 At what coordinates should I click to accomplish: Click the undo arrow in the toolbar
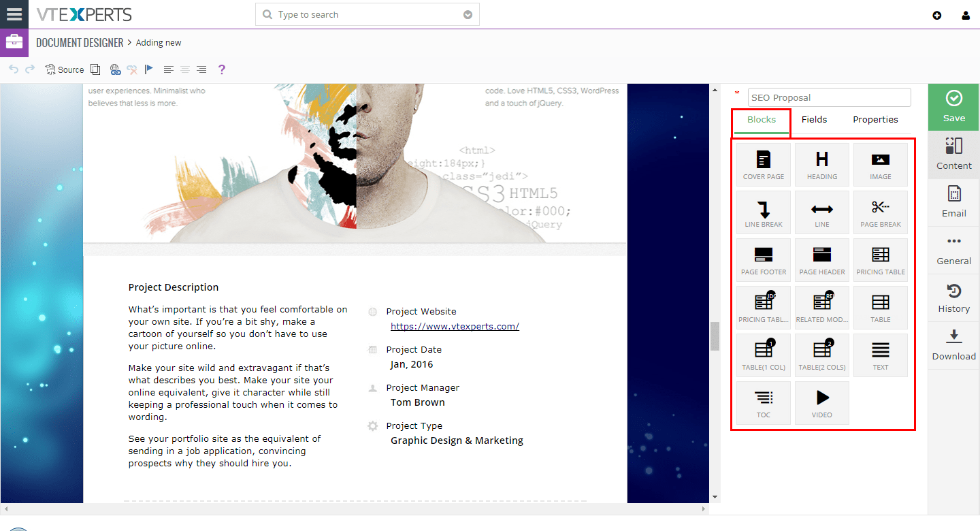click(13, 69)
